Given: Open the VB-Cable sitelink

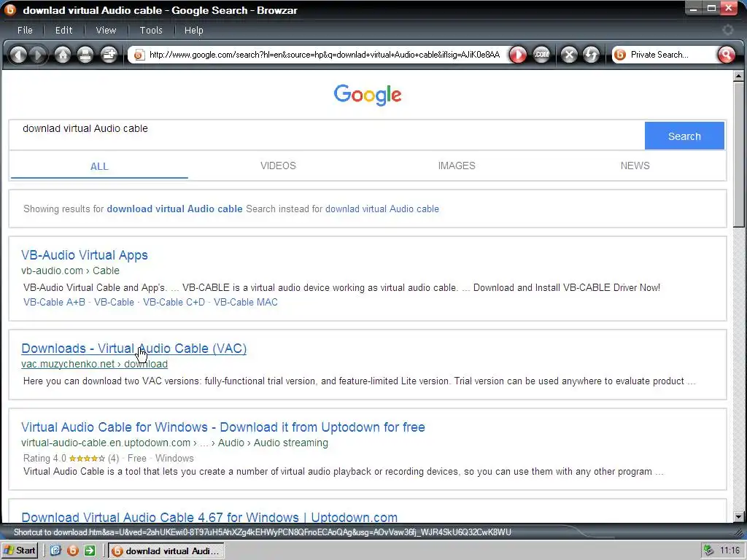Looking at the screenshot, I should (x=115, y=302).
